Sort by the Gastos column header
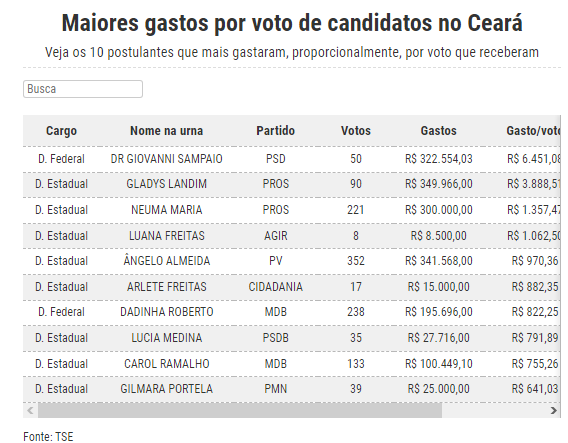 click(x=438, y=131)
